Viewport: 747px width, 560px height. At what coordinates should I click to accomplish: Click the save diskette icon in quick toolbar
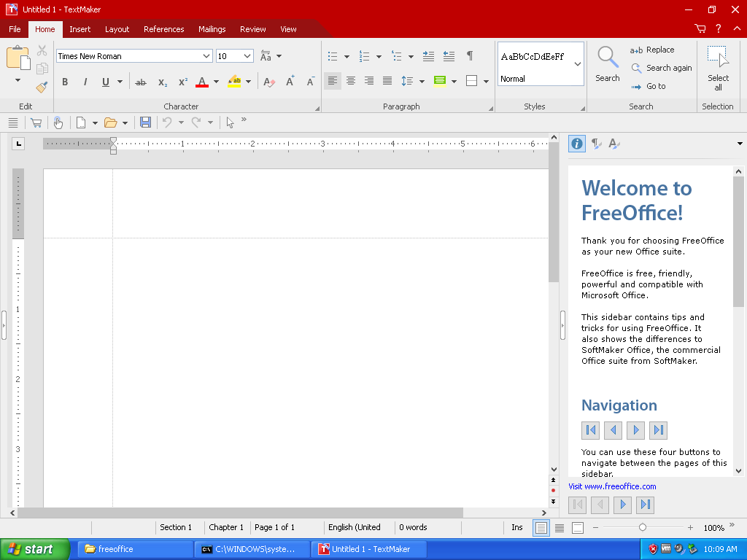145,122
